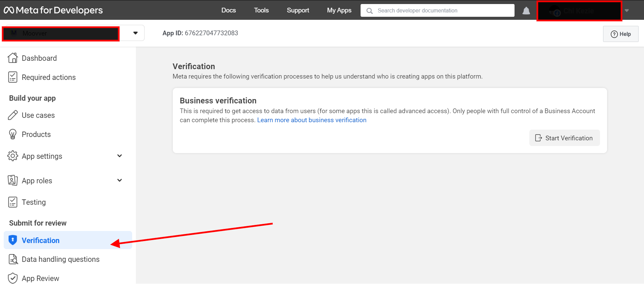Click the Help button
This screenshot has height=284, width=644.
pyautogui.click(x=621, y=34)
